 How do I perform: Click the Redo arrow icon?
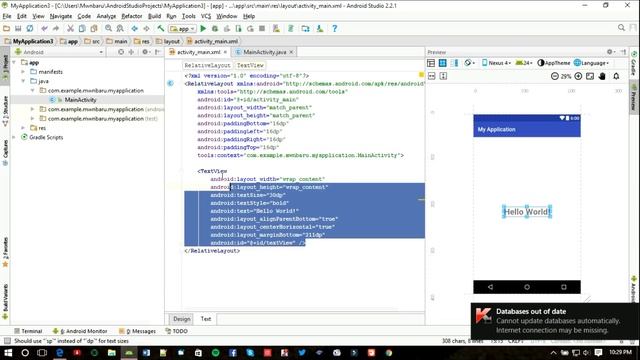pyautogui.click(x=56, y=29)
